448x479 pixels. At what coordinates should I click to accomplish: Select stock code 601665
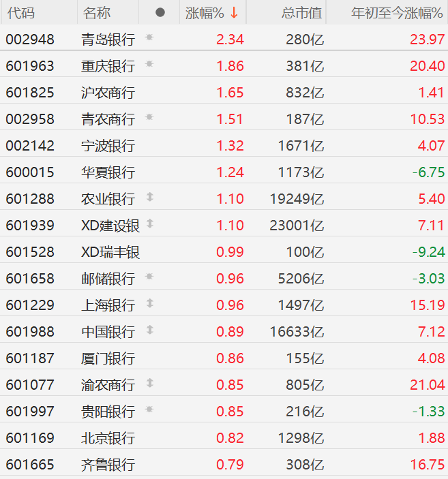point(30,465)
